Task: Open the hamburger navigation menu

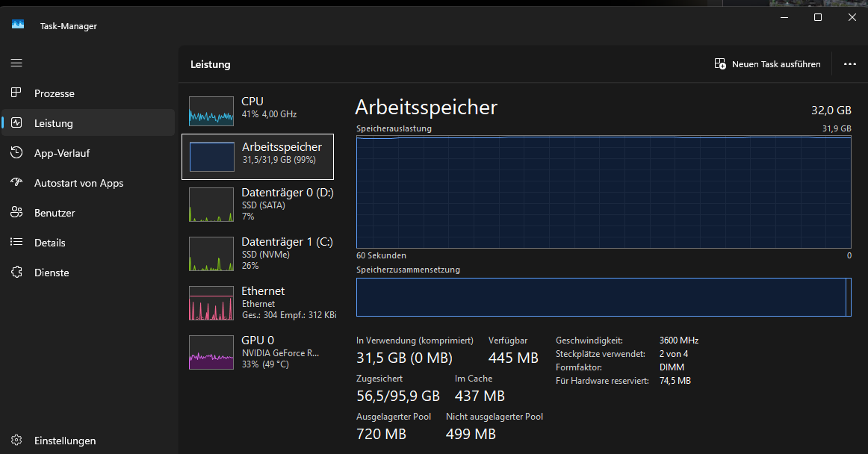Action: click(16, 63)
